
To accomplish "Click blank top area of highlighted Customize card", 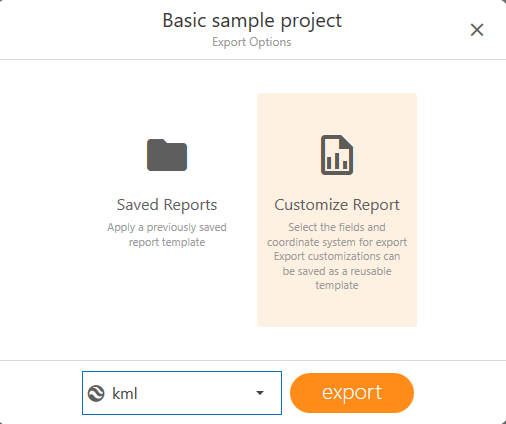I will coord(337,112).
